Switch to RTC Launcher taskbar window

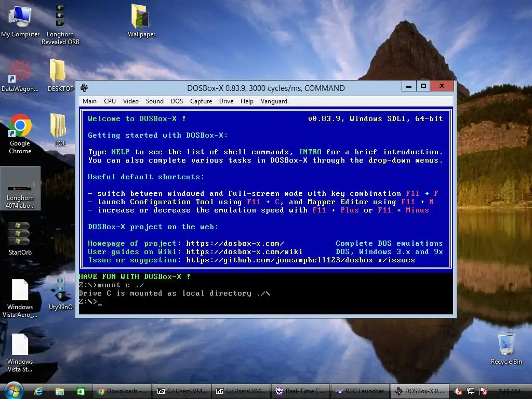360,391
